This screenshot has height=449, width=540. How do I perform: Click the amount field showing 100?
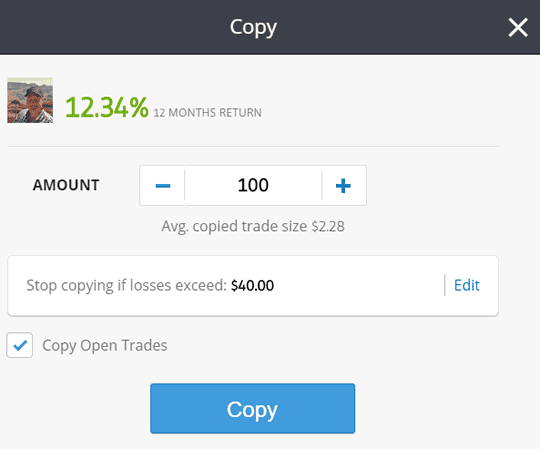253,185
